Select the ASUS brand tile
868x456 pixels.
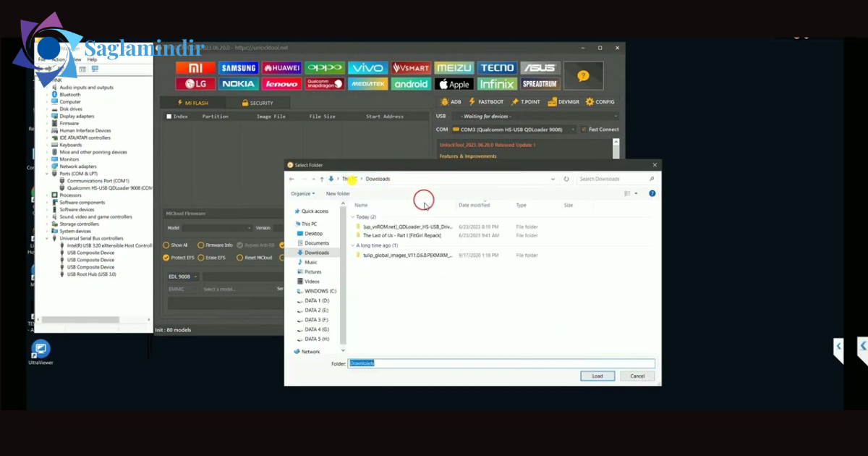(540, 68)
